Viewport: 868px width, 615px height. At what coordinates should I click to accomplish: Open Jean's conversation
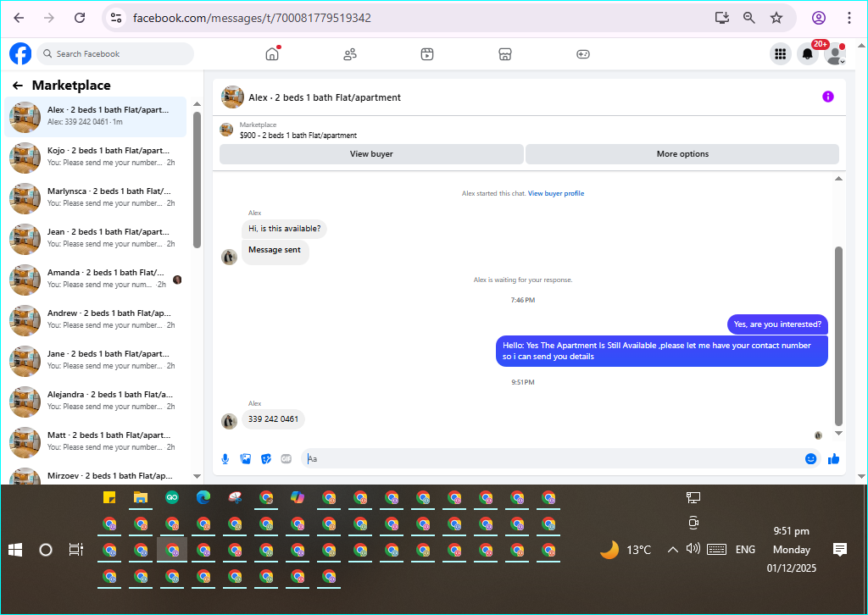[x=95, y=238]
